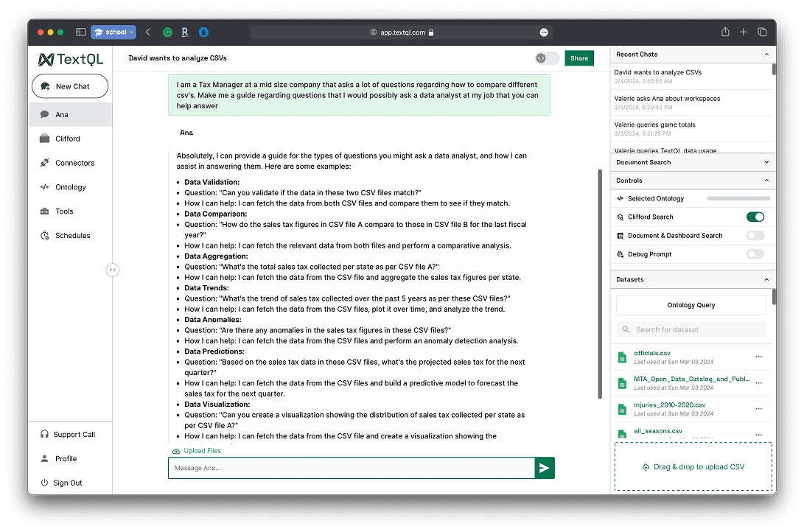Click the Selected Ontology icon
The height and width of the screenshot is (532, 804).
pyautogui.click(x=620, y=198)
